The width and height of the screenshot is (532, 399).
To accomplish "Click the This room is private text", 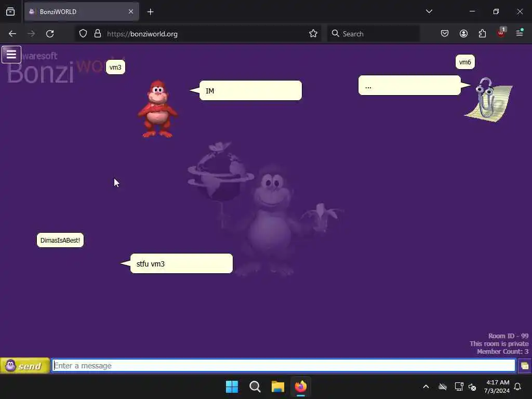I will tap(499, 344).
